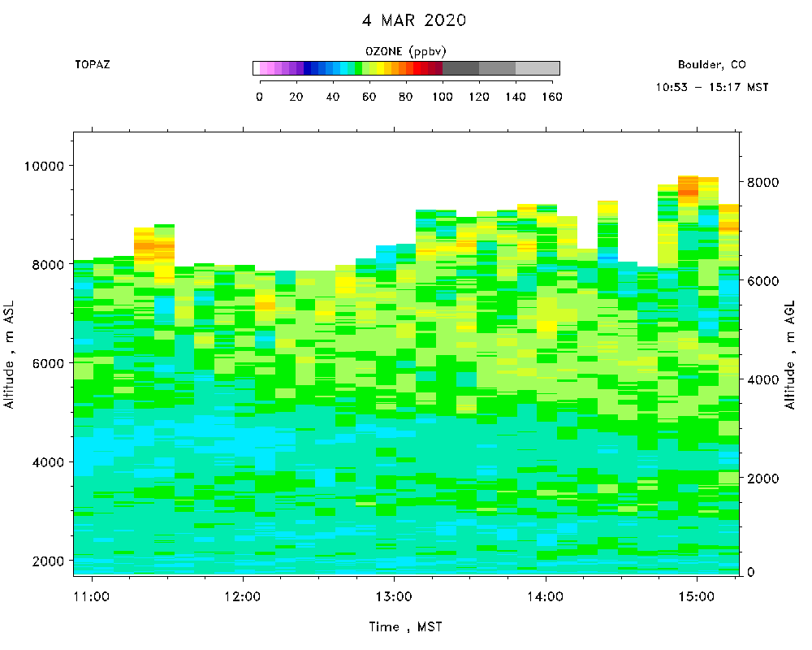This screenshot has height=650, width=812.
Task: Pick the yellow colorbar swatch near 65
Action: [380, 68]
